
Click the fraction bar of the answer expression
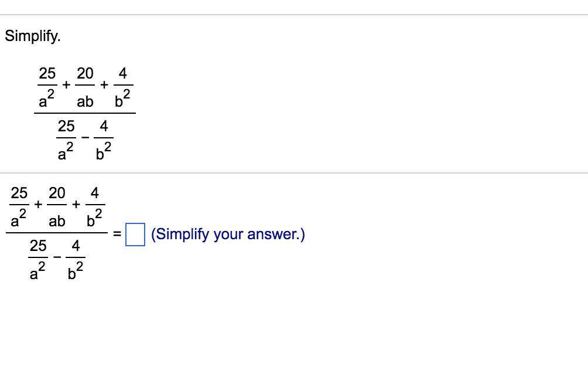pos(57,233)
